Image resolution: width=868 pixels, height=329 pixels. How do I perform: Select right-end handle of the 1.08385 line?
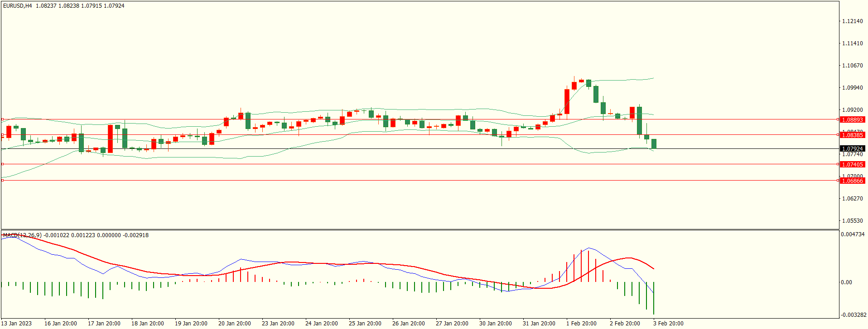click(838, 135)
